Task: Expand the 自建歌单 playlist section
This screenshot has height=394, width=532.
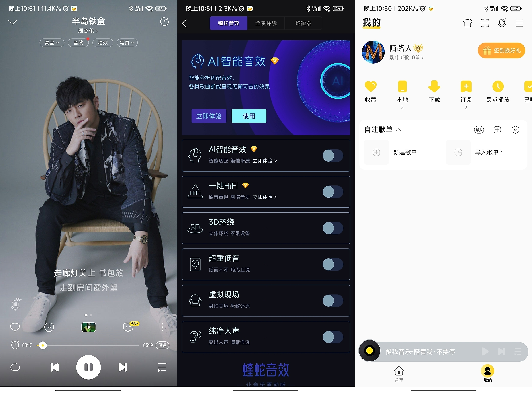Action: click(x=399, y=129)
